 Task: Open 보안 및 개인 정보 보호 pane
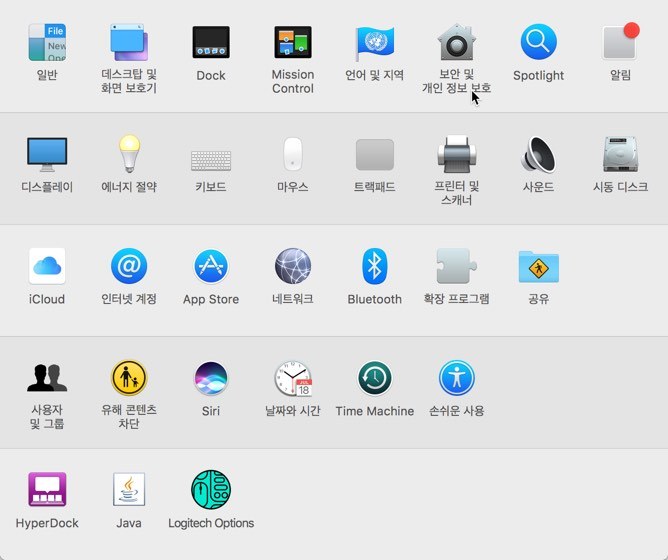(x=457, y=42)
